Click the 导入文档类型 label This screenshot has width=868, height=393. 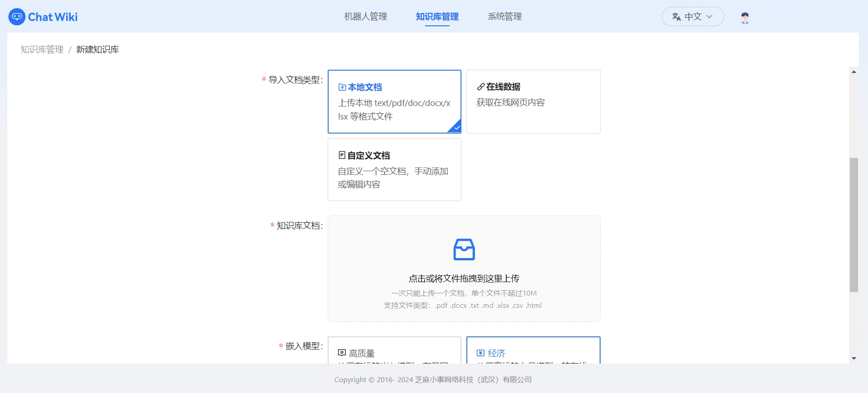coord(295,80)
